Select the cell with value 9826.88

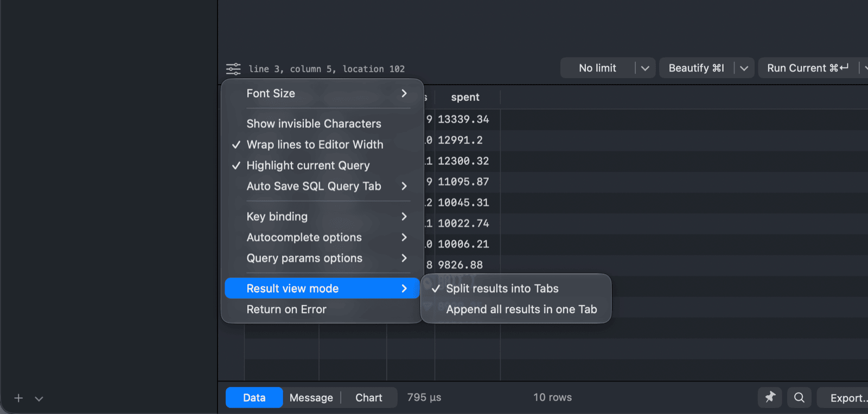click(467, 265)
